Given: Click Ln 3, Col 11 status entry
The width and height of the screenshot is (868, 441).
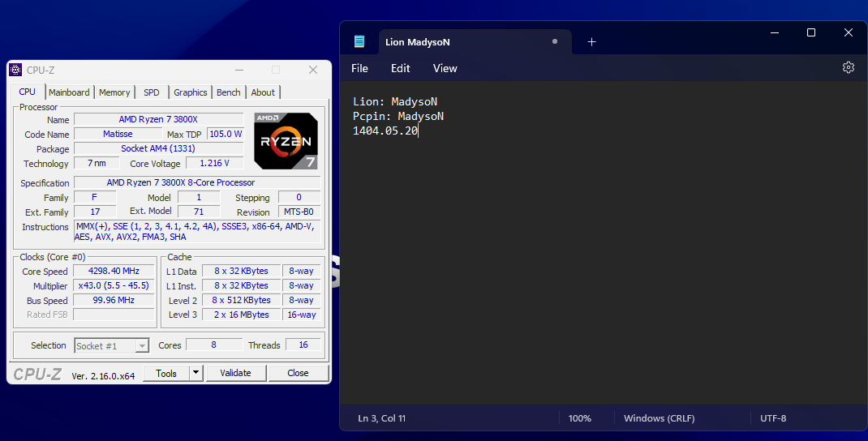Looking at the screenshot, I should (381, 418).
